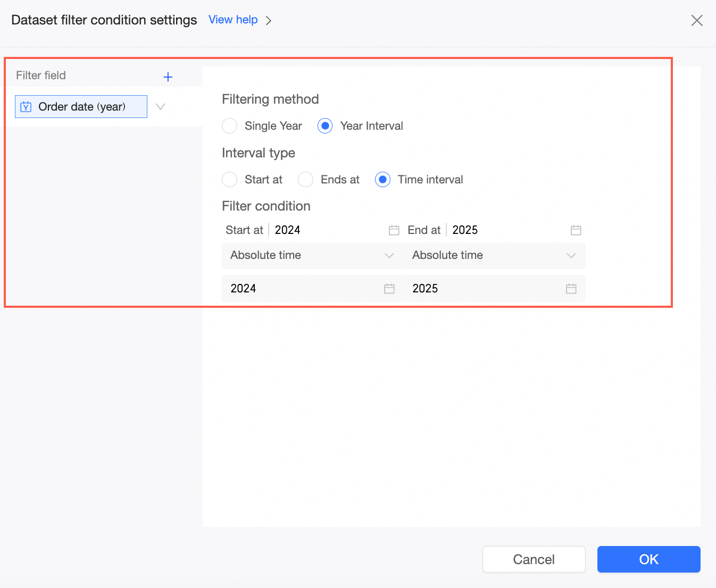The image size is (716, 588).
Task: Click the calendar icon beside Start at 2024
Action: click(394, 230)
